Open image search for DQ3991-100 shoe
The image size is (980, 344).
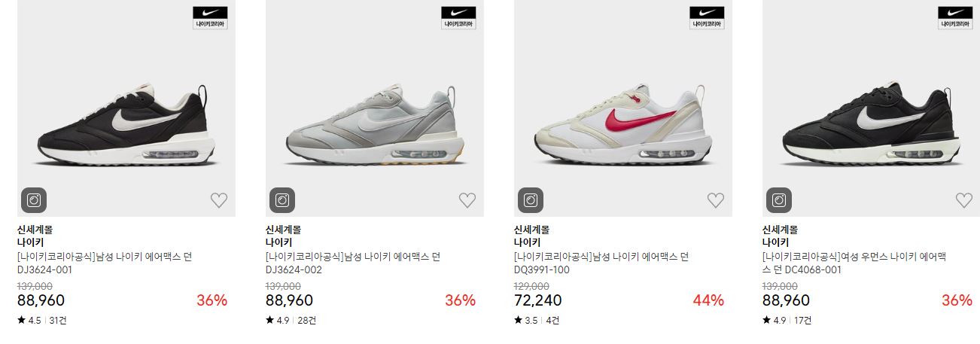tap(531, 200)
